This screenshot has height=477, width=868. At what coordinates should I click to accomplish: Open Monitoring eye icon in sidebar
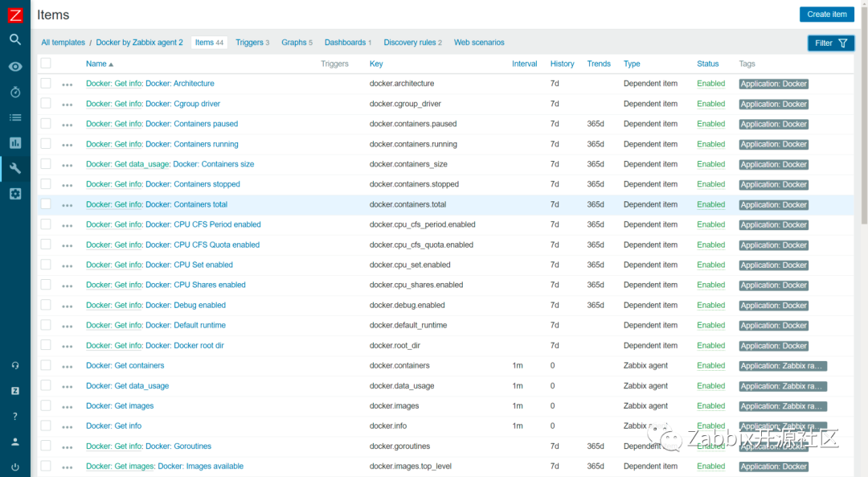[15, 67]
